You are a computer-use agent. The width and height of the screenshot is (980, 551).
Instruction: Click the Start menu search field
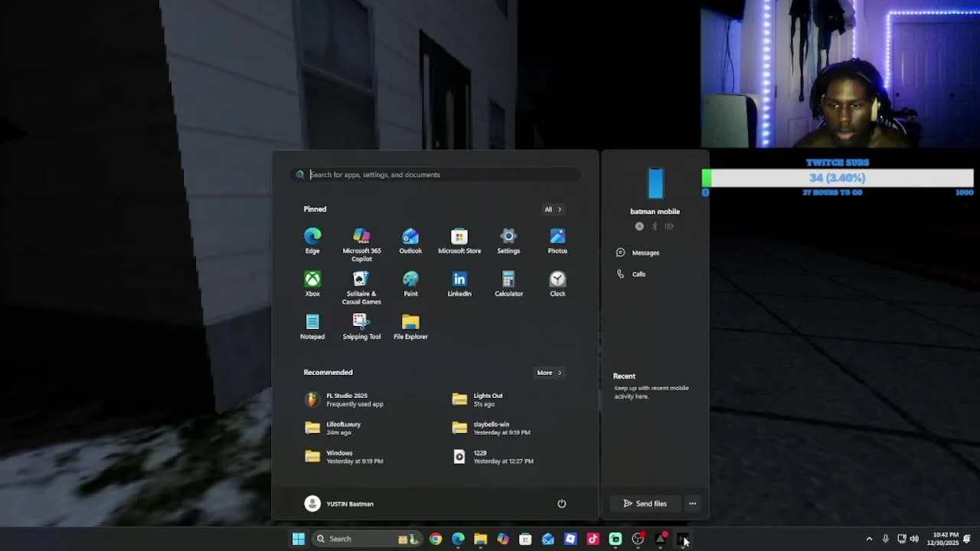click(435, 174)
